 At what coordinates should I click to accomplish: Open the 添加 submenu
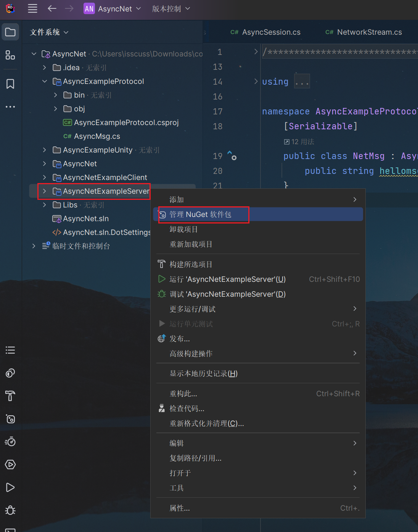click(x=258, y=199)
